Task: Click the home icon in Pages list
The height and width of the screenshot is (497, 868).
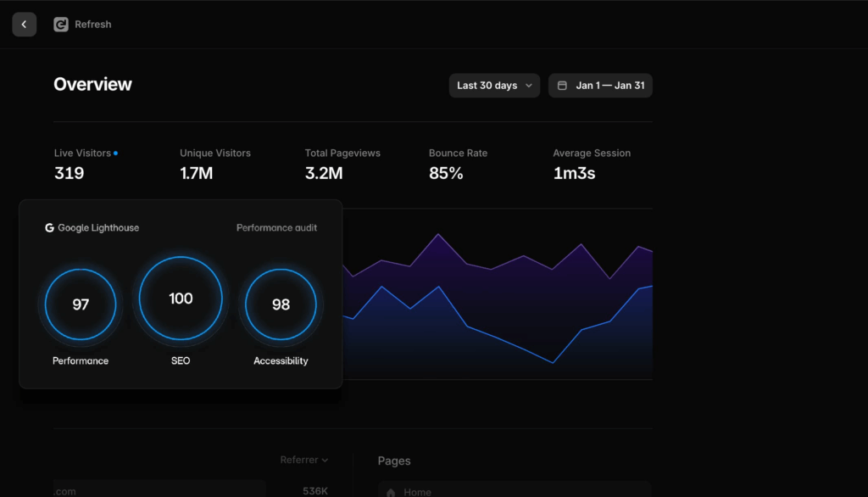Action: [391, 491]
